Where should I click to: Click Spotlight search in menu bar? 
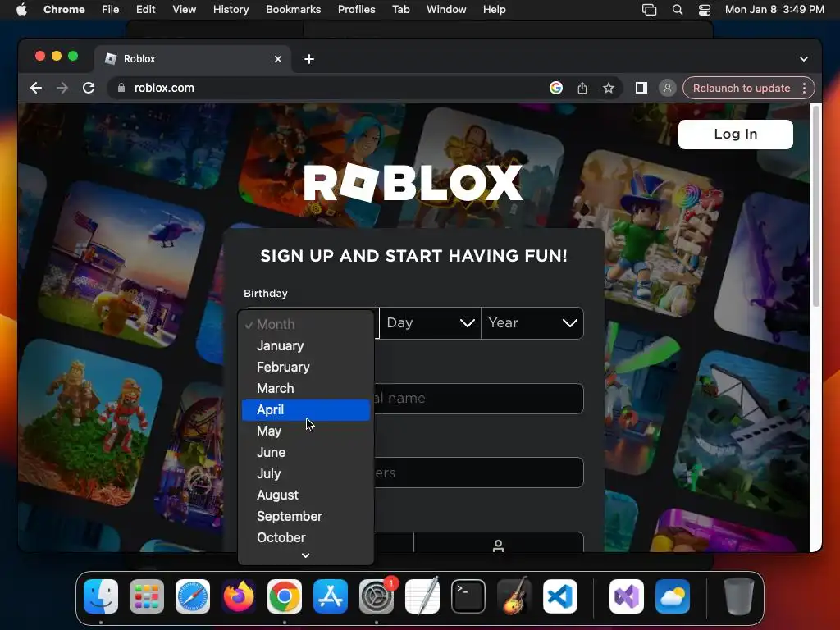[677, 10]
